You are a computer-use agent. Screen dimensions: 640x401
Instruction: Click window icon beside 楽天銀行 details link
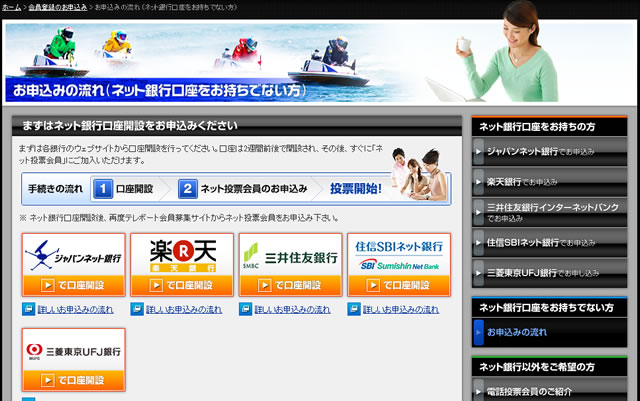(x=137, y=309)
